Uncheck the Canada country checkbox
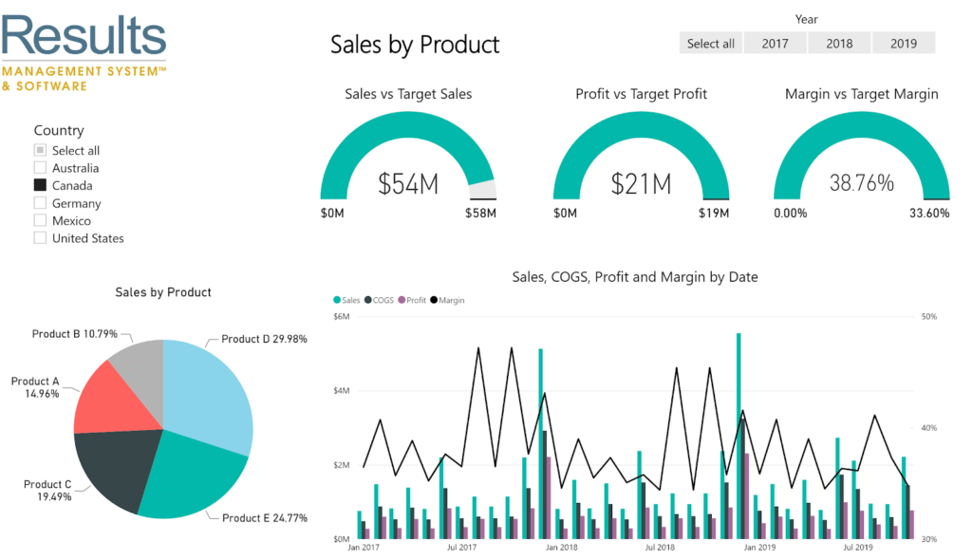The width and height of the screenshot is (972, 560). pos(40,185)
